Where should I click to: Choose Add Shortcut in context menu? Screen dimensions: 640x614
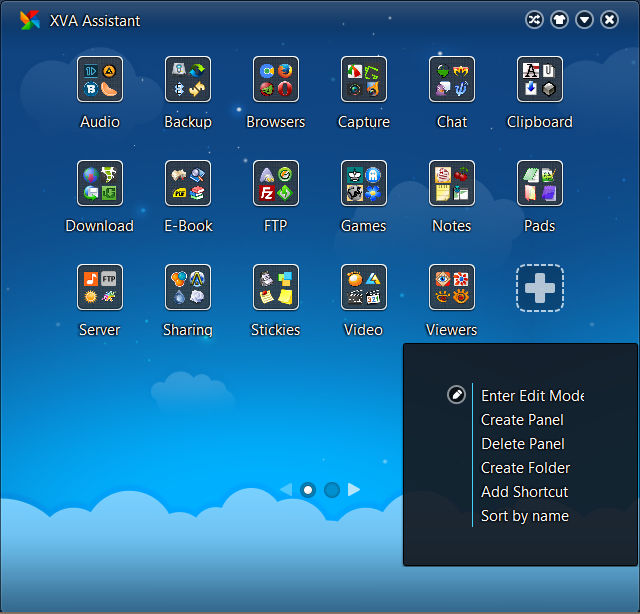524,492
